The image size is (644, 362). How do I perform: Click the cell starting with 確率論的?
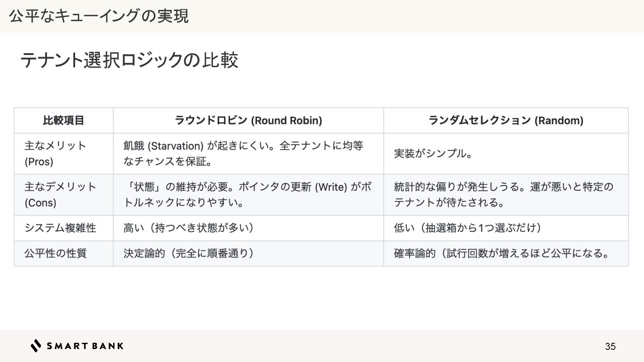coord(506,253)
